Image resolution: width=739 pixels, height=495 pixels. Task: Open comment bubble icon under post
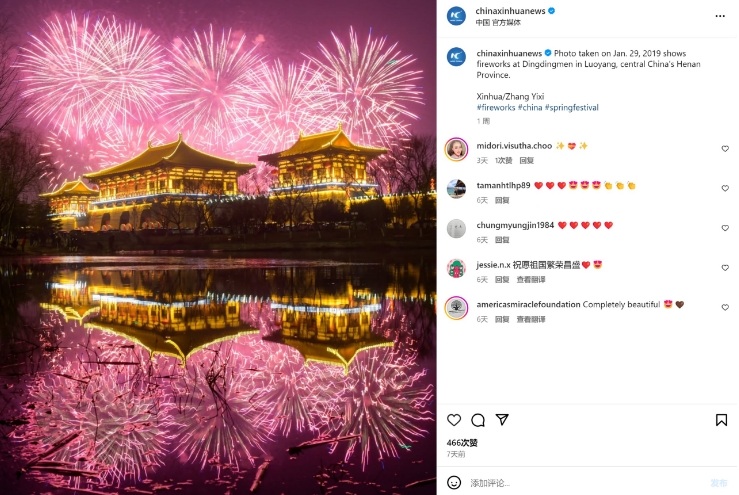click(x=478, y=420)
